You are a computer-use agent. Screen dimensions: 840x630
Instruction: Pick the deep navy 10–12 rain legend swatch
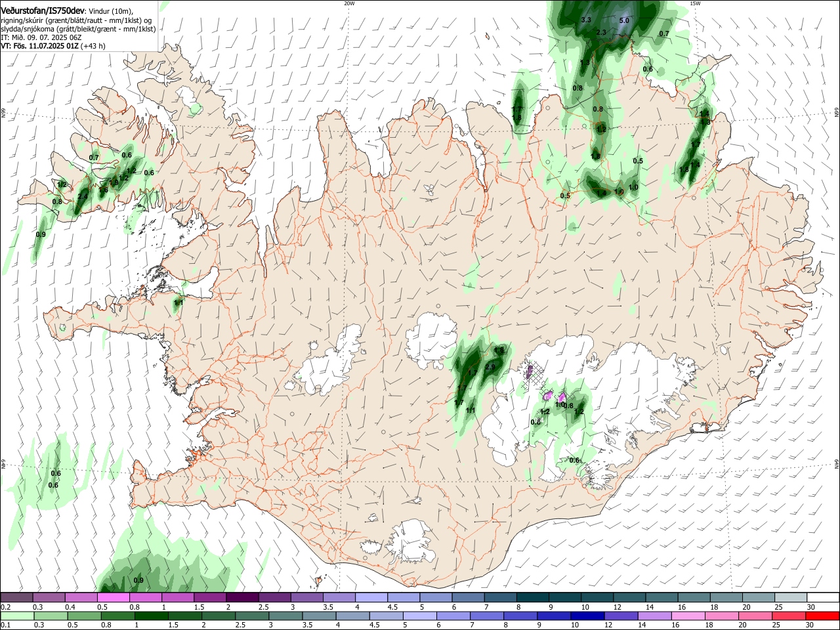tap(587, 616)
